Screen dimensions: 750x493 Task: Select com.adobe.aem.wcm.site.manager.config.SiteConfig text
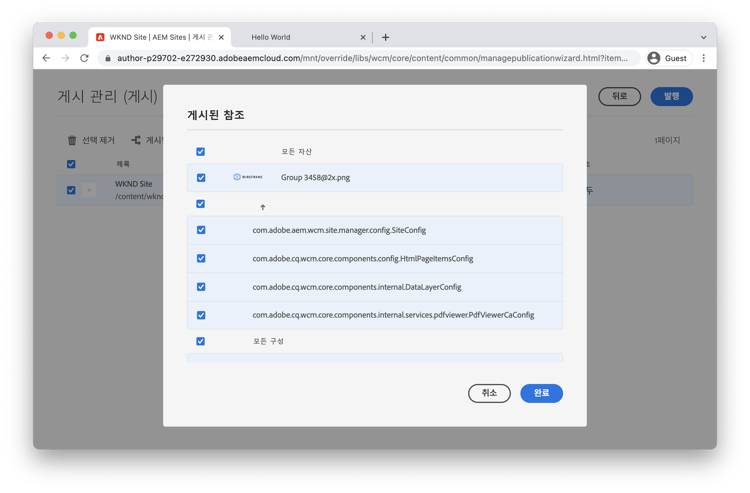point(339,230)
